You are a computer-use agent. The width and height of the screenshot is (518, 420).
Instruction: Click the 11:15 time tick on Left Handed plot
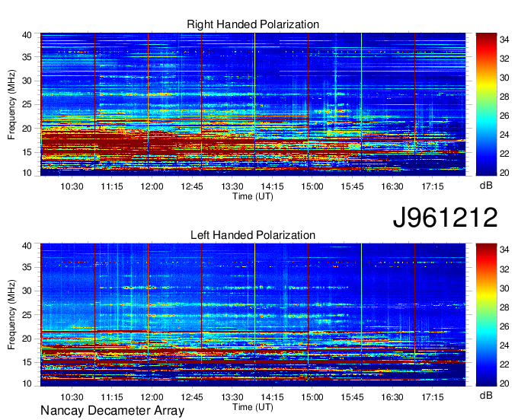pos(112,397)
